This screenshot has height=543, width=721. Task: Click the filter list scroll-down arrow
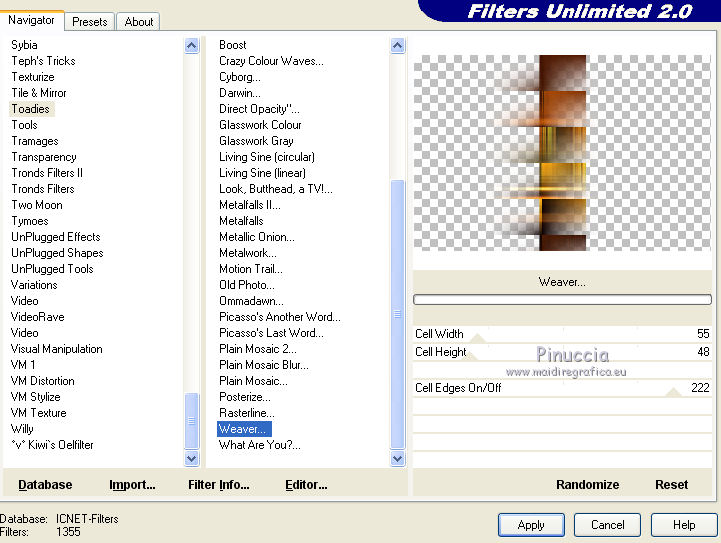point(397,458)
